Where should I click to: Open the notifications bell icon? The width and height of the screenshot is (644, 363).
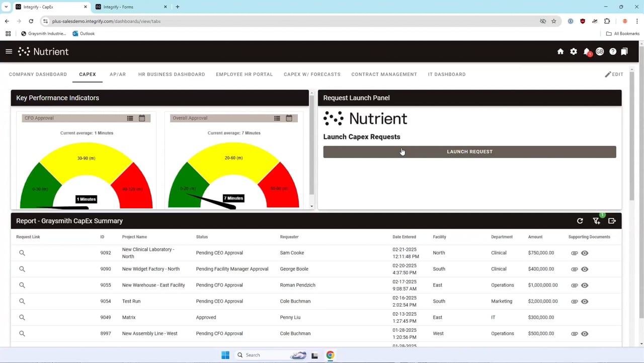click(587, 51)
